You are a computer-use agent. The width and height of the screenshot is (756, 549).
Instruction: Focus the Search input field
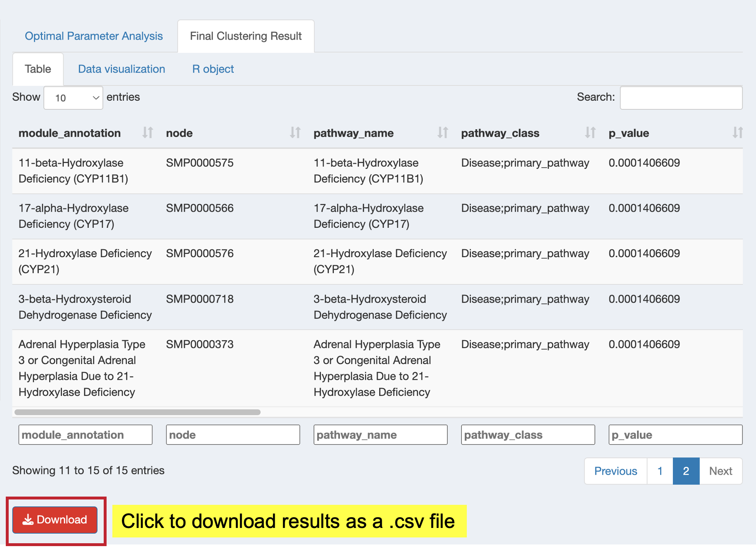point(681,98)
